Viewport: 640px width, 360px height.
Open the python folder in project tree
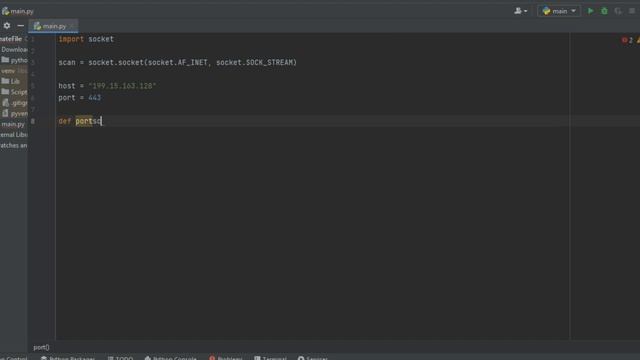coord(14,60)
